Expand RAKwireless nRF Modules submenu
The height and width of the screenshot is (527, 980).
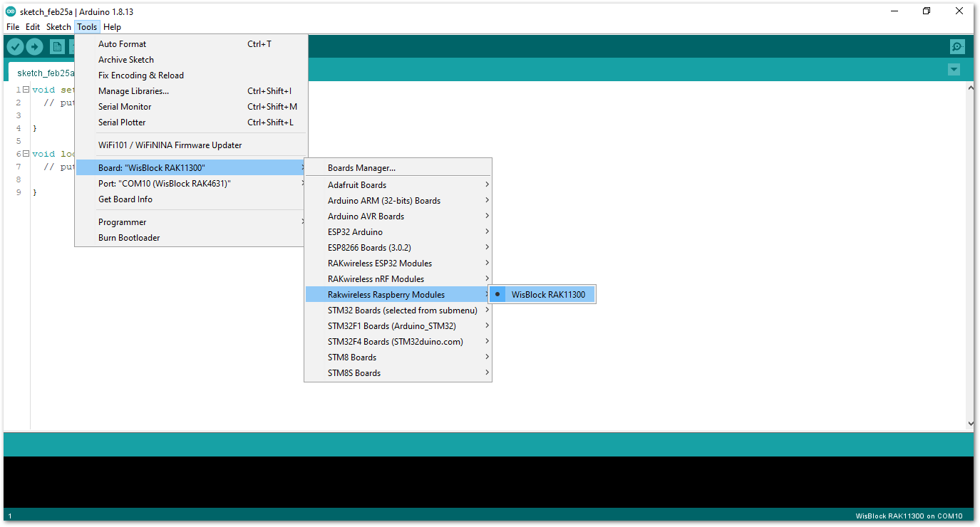coord(398,279)
